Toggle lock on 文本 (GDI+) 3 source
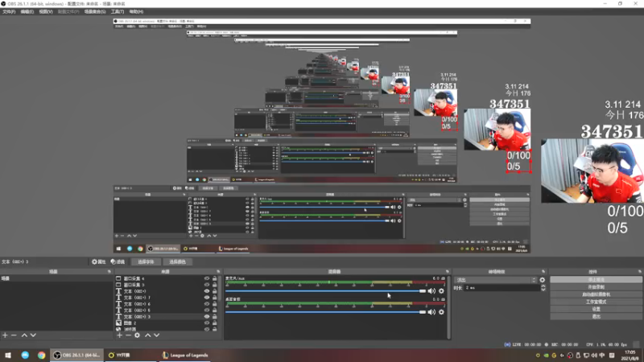This screenshot has height=362, width=644. [214, 317]
